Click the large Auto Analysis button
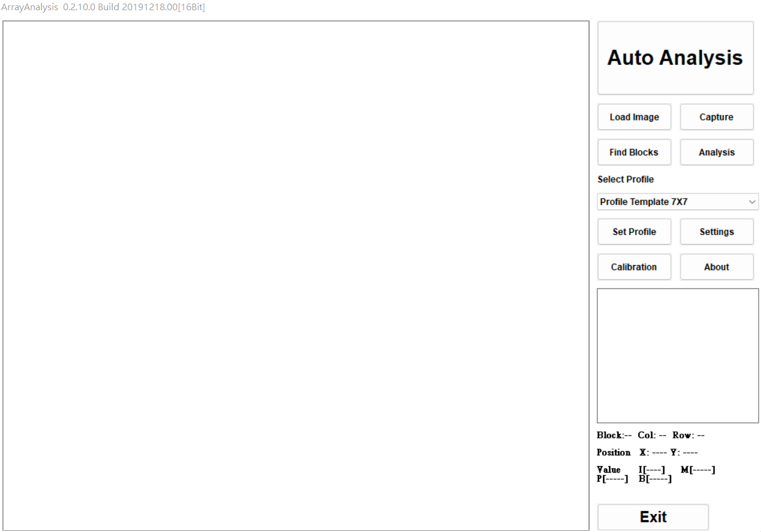 click(675, 58)
